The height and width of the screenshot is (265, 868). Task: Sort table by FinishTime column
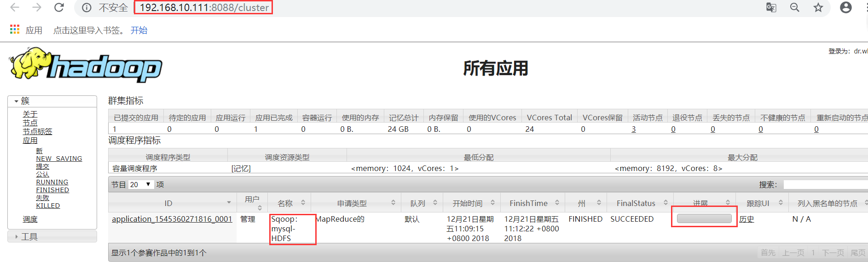532,203
